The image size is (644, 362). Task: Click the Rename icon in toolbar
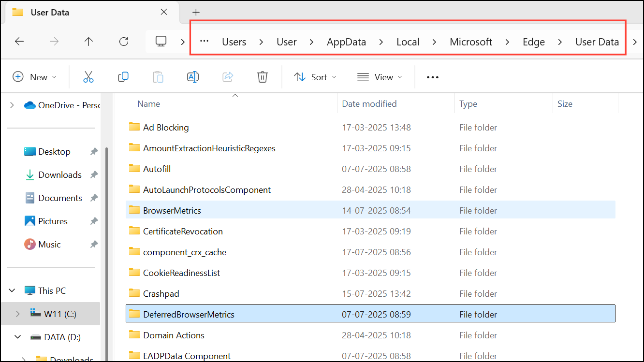[x=193, y=77]
